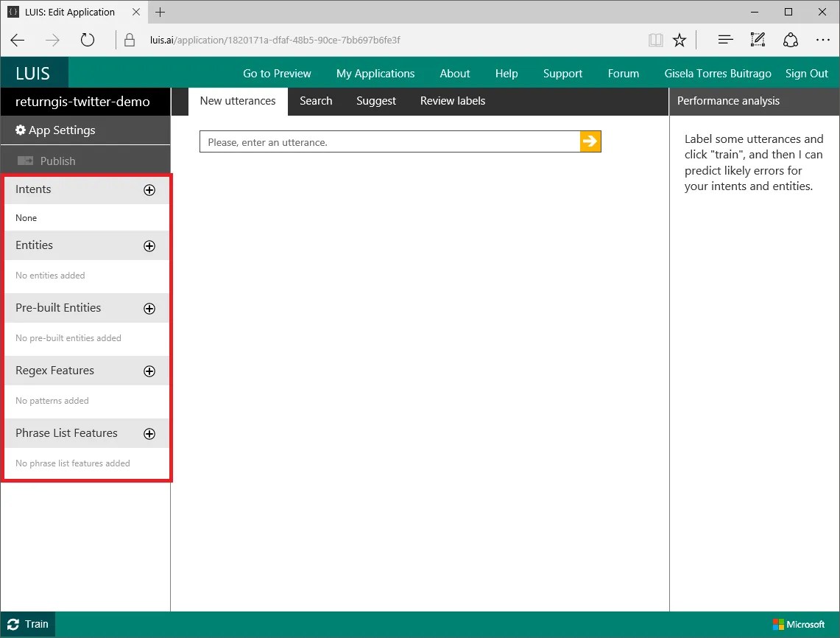Image resolution: width=840 pixels, height=638 pixels.
Task: Click the Performance analysis panel header
Action: tap(755, 101)
